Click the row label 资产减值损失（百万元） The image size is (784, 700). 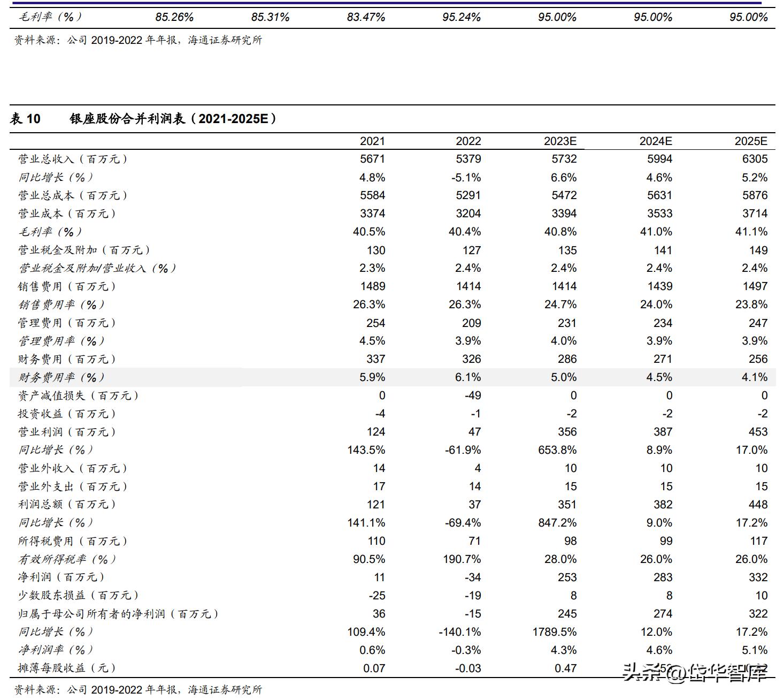pyautogui.click(x=79, y=395)
